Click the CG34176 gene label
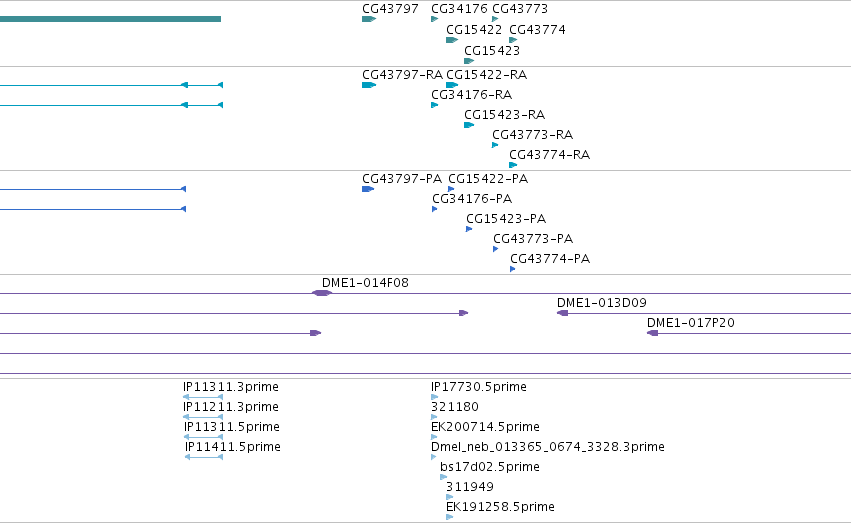Viewport: 851px width, 523px height. 459,9
